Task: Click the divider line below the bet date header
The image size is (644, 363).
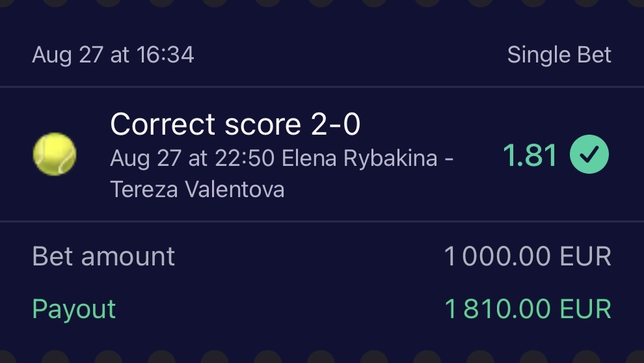Action: [x=322, y=87]
